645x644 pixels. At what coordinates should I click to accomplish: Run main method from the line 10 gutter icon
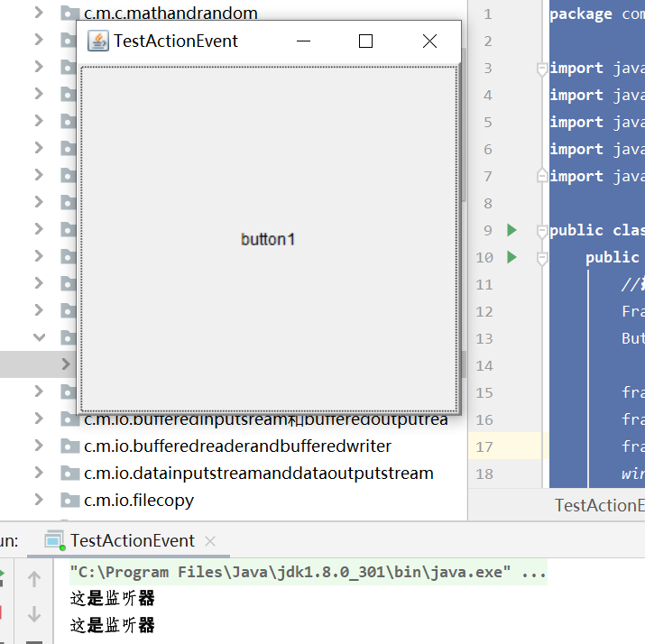[x=511, y=257]
